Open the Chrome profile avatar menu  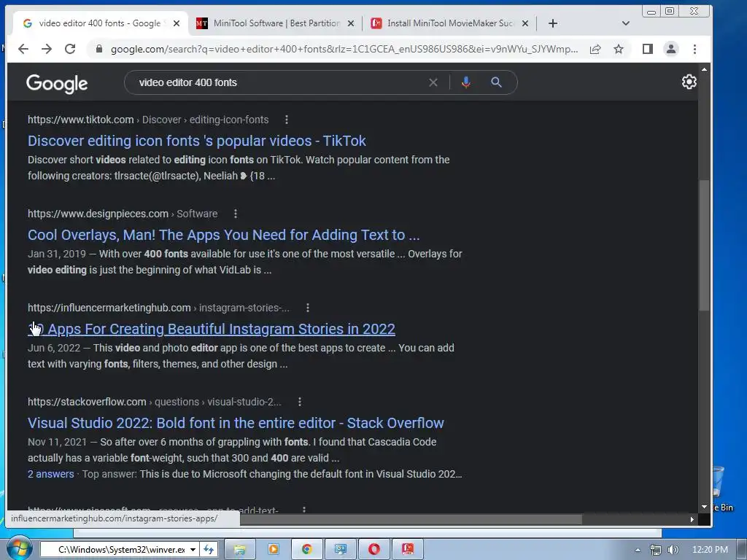coord(671,49)
